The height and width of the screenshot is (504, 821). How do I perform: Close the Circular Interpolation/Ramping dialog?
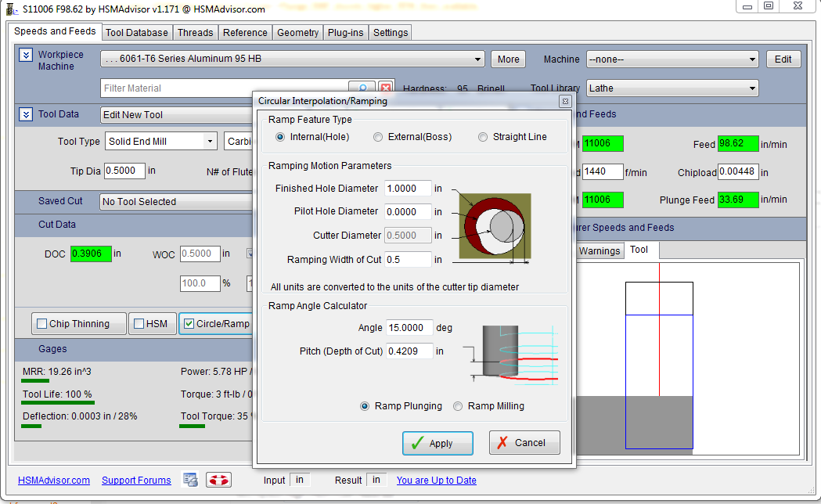(565, 101)
